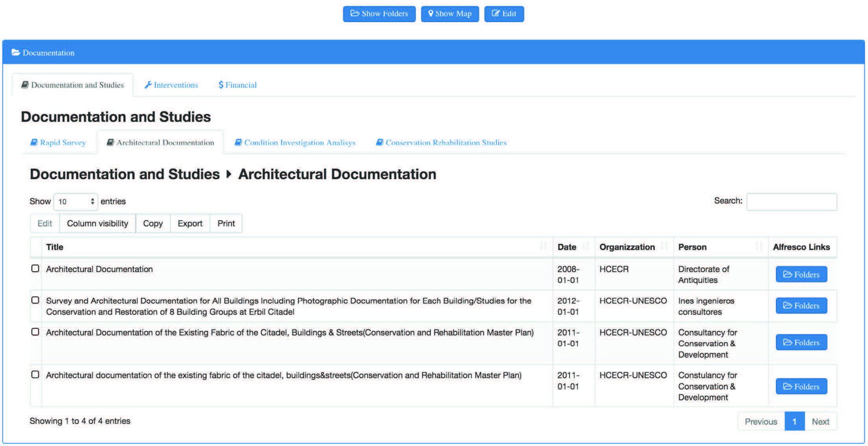Switch to the Interventions tab
The width and height of the screenshot is (868, 446).
tap(171, 85)
